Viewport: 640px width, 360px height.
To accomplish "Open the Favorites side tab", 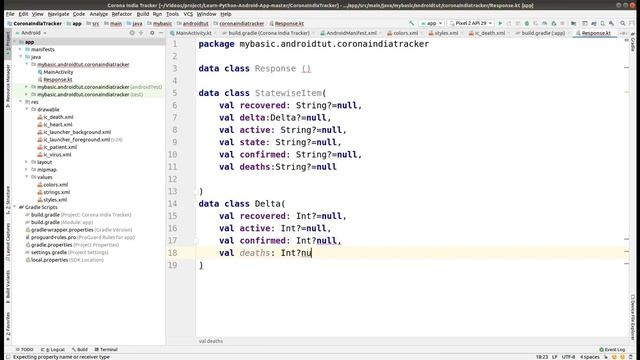I will click(8, 326).
